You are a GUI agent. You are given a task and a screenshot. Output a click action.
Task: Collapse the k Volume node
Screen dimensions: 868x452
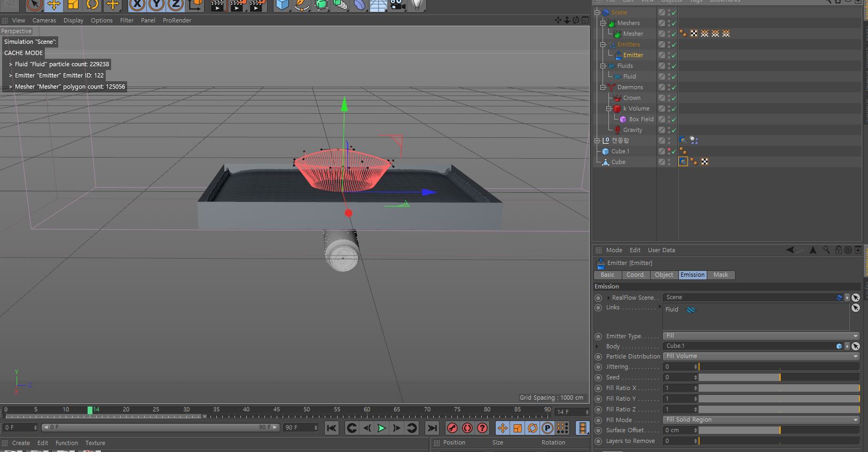tap(609, 108)
